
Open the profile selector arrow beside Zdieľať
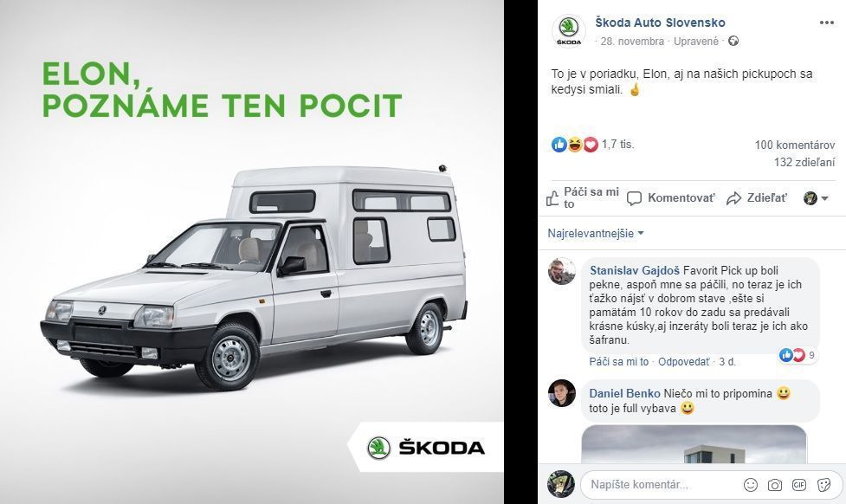click(x=817, y=198)
